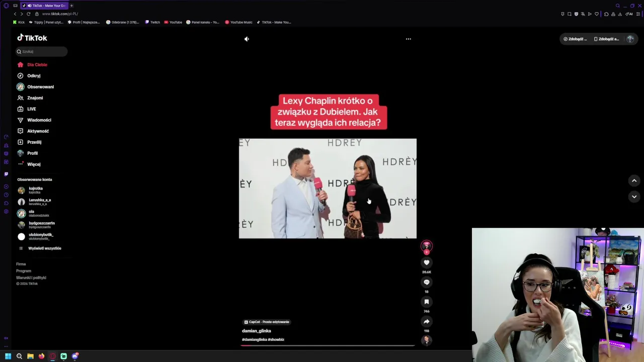Bookmark the video to favorites
Viewport: 644px width, 362px height.
click(427, 302)
